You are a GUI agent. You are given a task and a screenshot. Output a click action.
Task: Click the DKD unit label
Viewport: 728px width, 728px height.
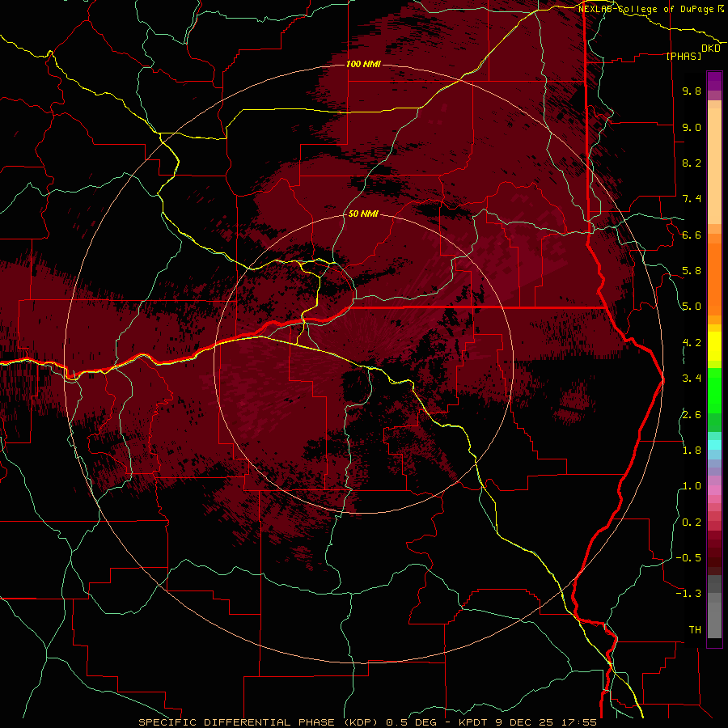pyautogui.click(x=711, y=49)
